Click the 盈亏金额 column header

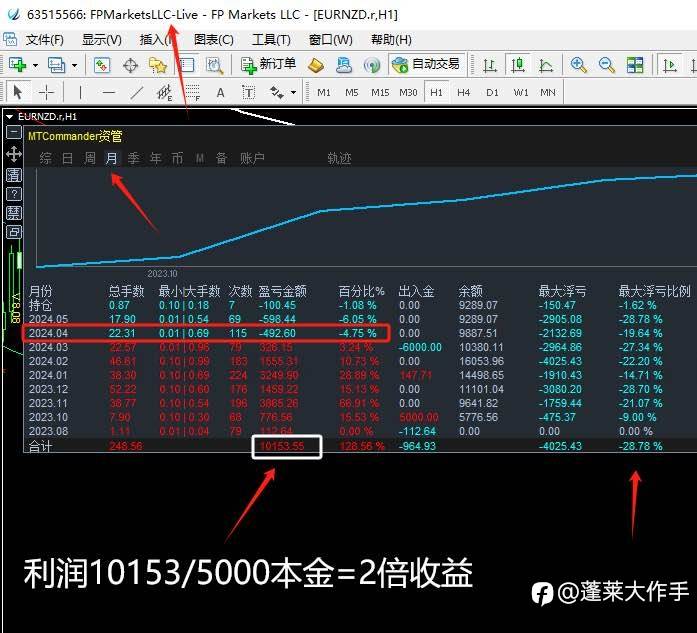(283, 292)
